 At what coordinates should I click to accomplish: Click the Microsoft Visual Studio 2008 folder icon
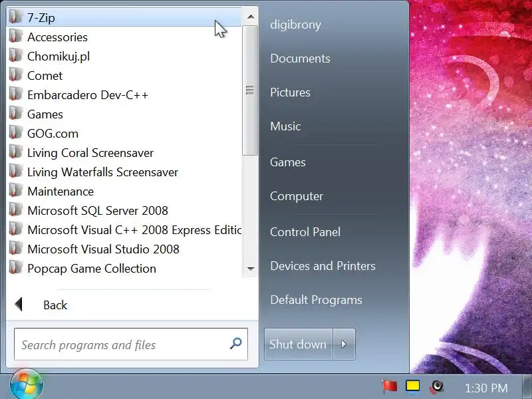pos(15,249)
